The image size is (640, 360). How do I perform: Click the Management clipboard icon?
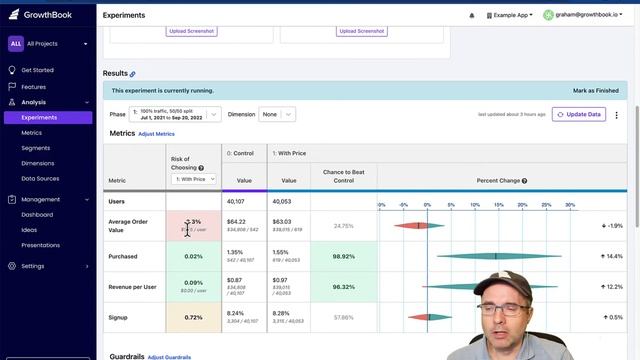click(12, 199)
